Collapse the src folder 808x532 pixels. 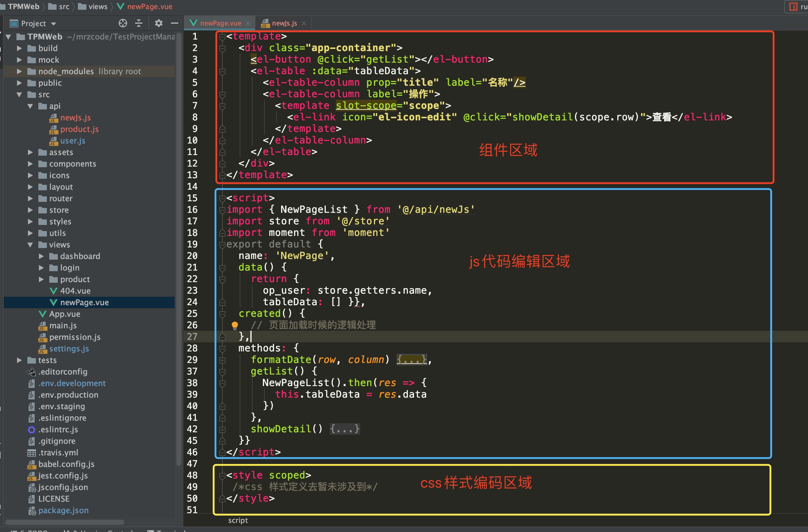pyautogui.click(x=19, y=94)
